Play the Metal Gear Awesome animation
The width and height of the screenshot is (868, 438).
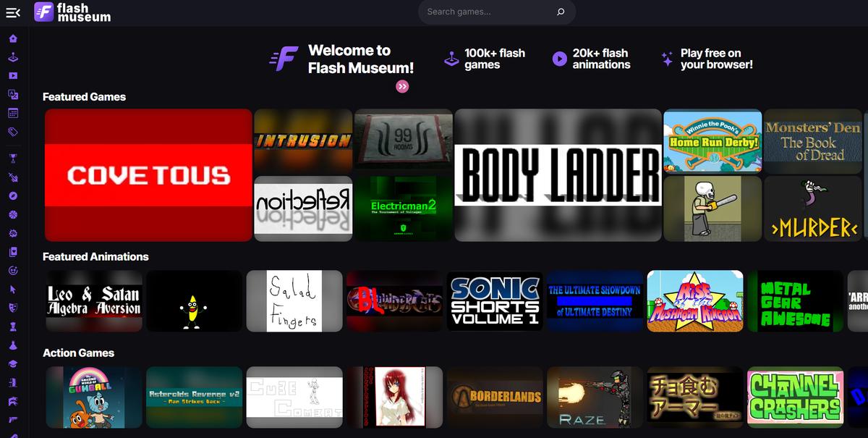pyautogui.click(x=795, y=301)
